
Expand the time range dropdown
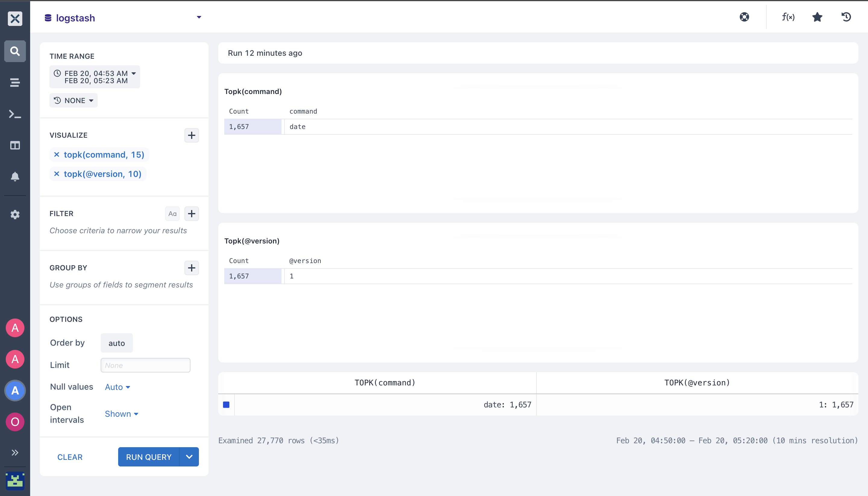[95, 77]
